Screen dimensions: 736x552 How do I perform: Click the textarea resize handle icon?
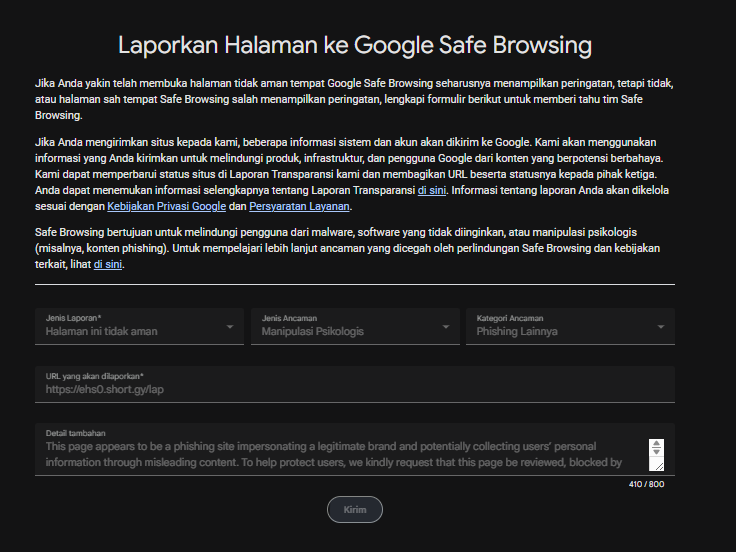(658, 466)
